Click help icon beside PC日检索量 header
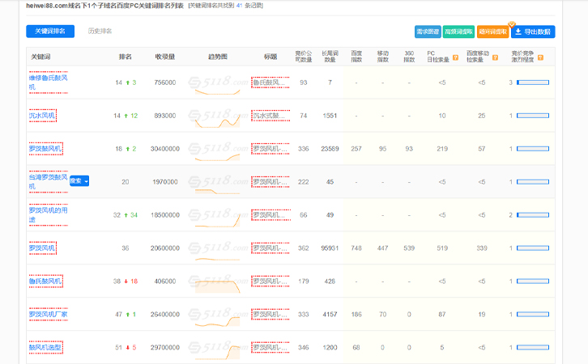Viewport: 588px width, 364px height. [456, 57]
